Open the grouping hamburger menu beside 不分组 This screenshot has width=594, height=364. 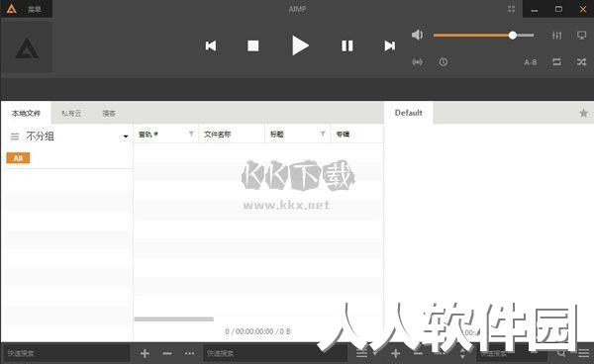tap(15, 136)
